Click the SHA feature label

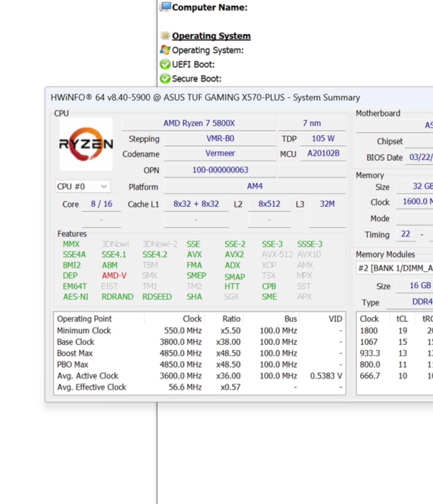click(x=194, y=297)
